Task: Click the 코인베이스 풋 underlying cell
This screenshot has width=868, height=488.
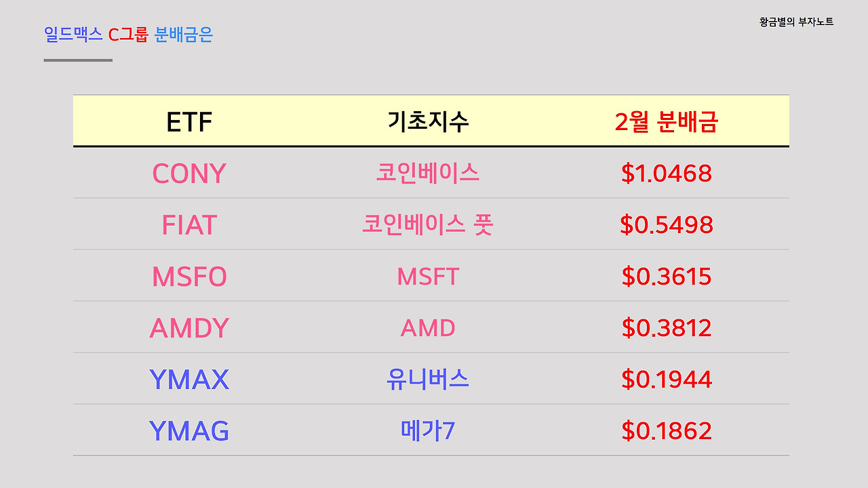Action: click(x=427, y=224)
